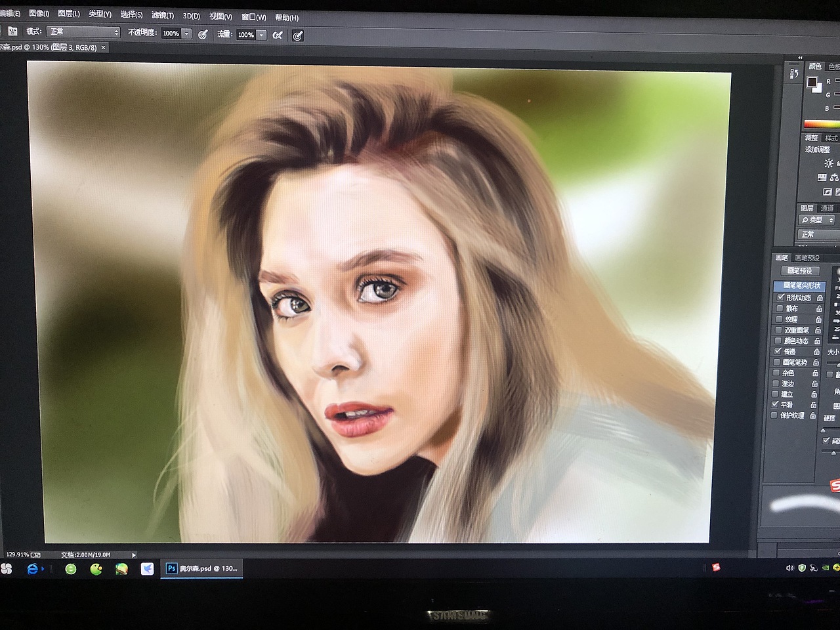Enable 颜色动态 color dynamics checkbox
Screen dimensions: 840x630
(778, 341)
